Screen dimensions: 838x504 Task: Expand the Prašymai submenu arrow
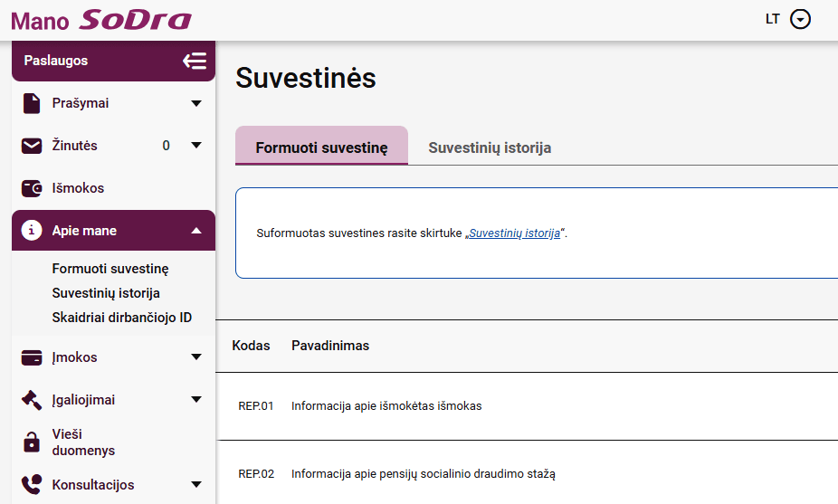click(196, 103)
